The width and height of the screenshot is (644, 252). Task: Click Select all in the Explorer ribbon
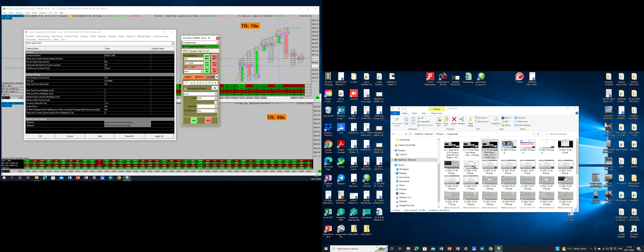pos(520,118)
